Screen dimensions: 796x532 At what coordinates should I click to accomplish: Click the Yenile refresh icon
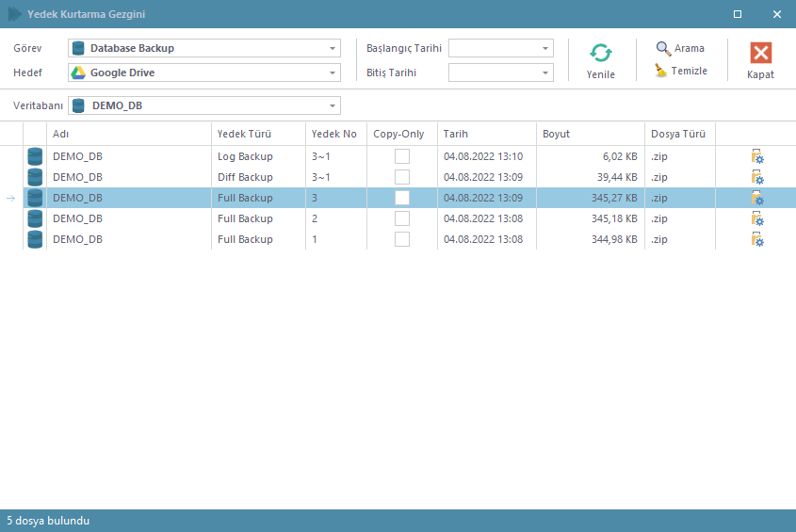[600, 54]
